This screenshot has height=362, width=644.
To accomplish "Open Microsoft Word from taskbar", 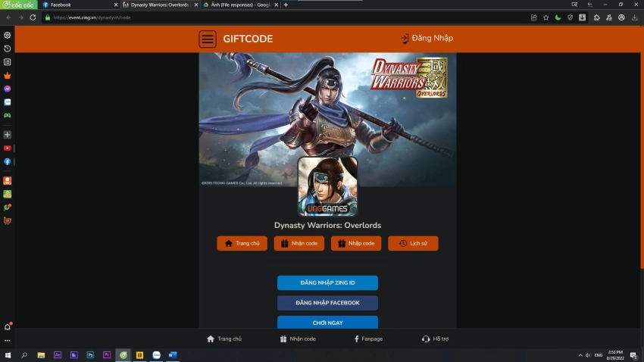I will (173, 355).
